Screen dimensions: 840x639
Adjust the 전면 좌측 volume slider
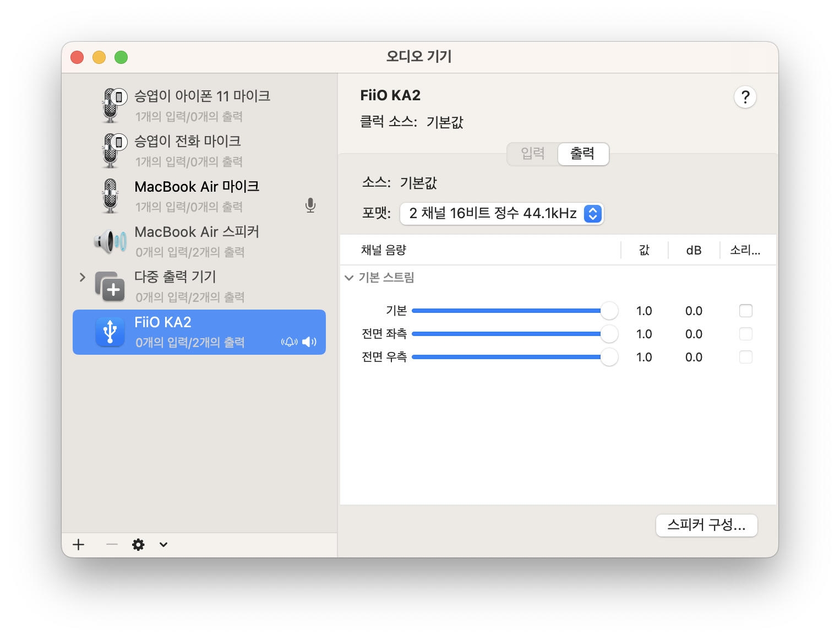coord(515,334)
